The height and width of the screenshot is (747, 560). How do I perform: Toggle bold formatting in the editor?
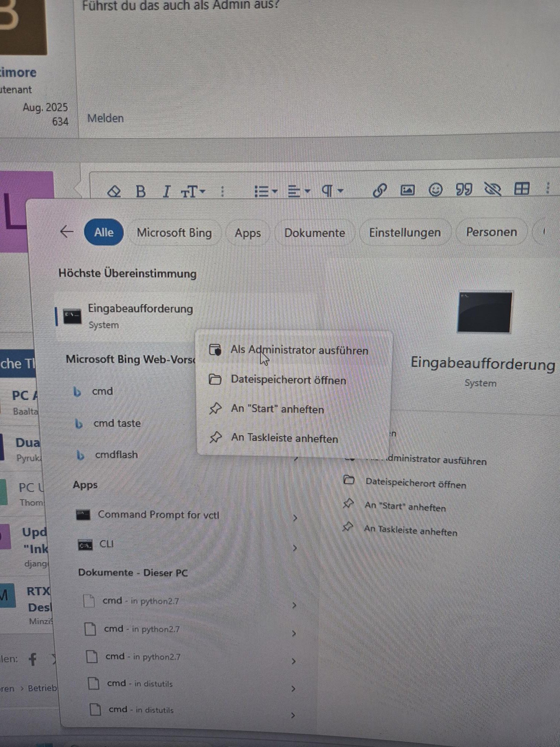point(141,192)
